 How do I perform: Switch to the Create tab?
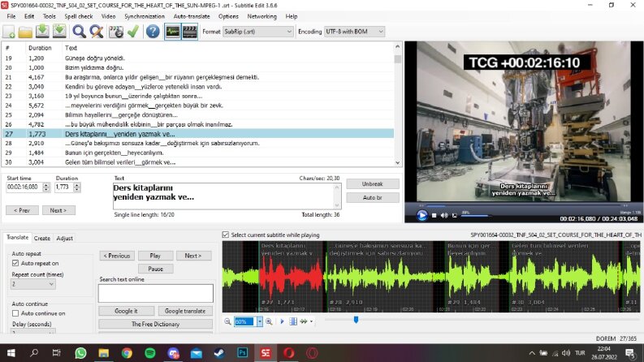(42, 238)
